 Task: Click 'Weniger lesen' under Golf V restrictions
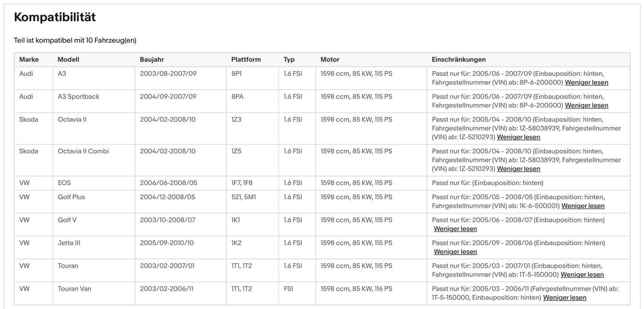point(455,229)
